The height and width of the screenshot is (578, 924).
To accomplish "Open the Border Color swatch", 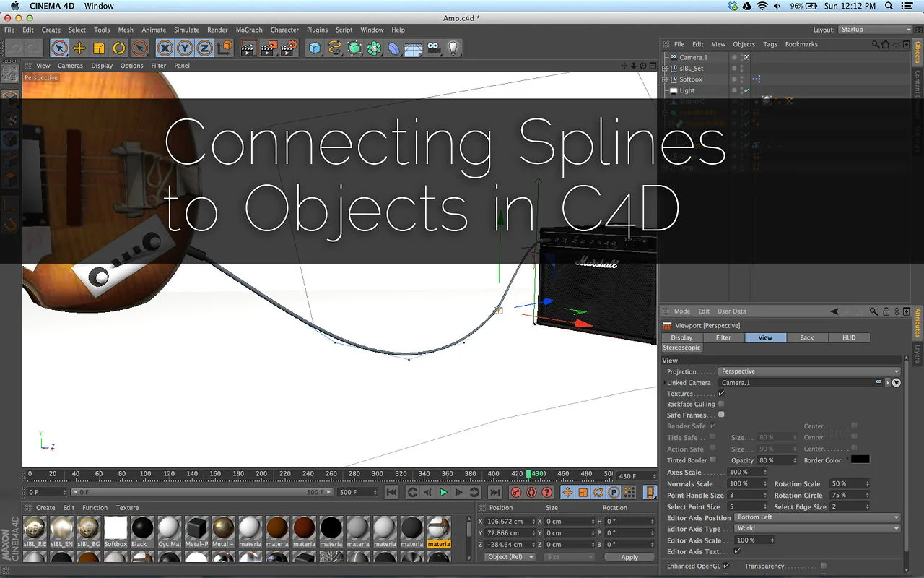I will click(x=860, y=460).
